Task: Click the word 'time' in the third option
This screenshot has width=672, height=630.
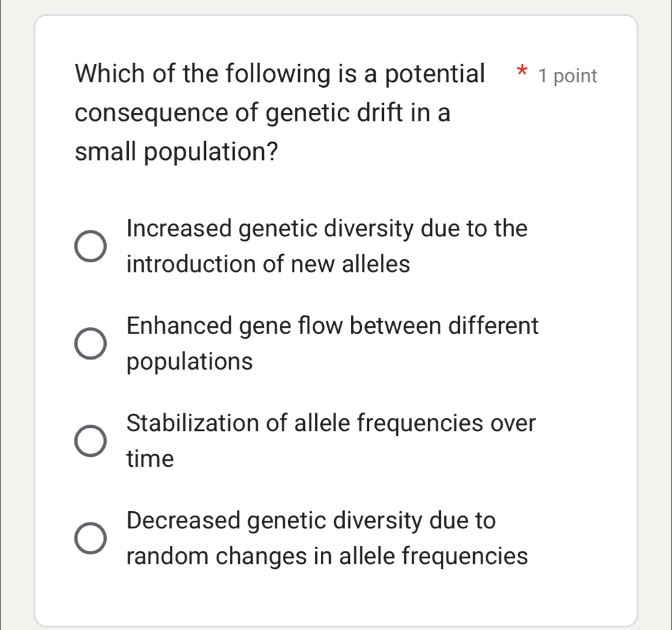Action: pyautogui.click(x=149, y=459)
